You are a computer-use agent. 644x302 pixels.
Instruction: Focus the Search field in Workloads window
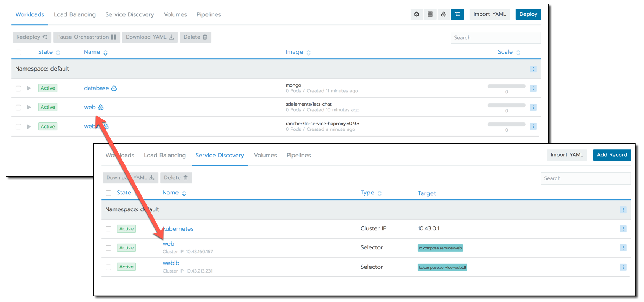click(x=496, y=38)
